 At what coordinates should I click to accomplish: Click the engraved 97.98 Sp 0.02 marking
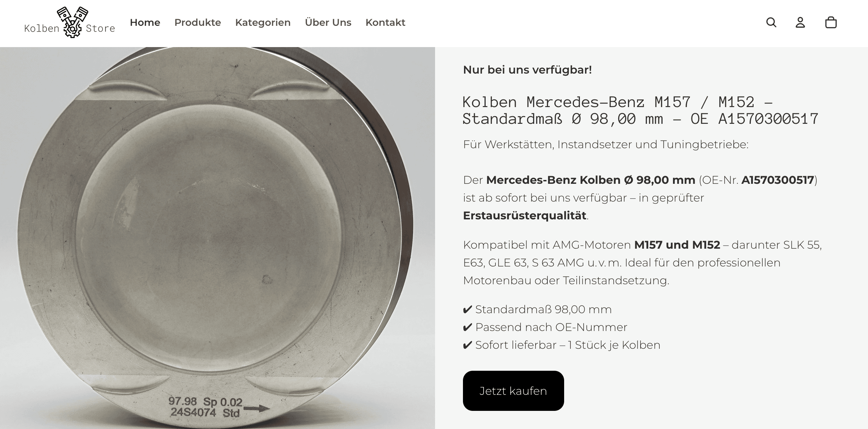coord(205,402)
